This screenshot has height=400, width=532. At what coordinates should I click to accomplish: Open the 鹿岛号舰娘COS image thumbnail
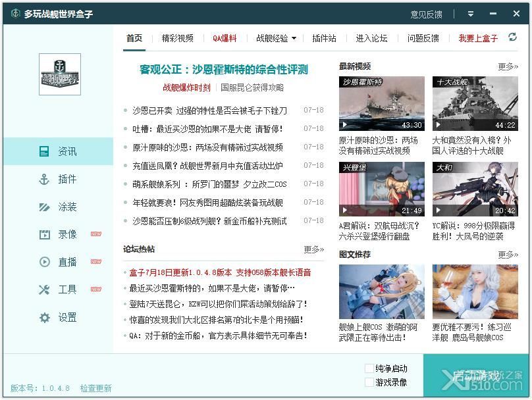tap(475, 292)
